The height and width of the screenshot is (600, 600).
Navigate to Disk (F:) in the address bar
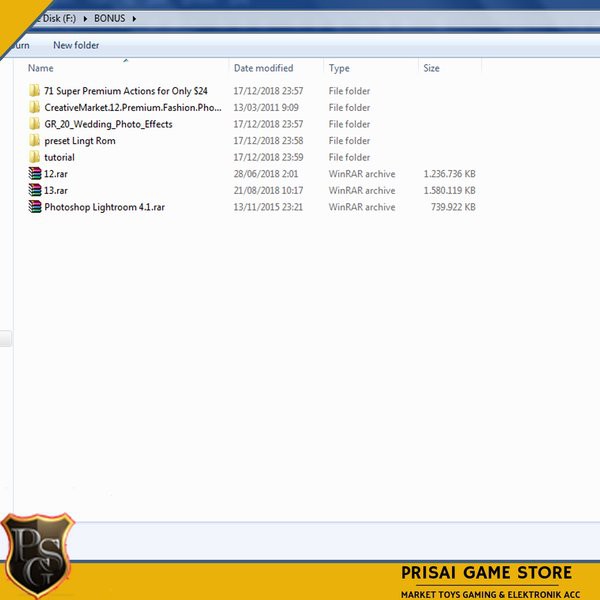[57, 18]
